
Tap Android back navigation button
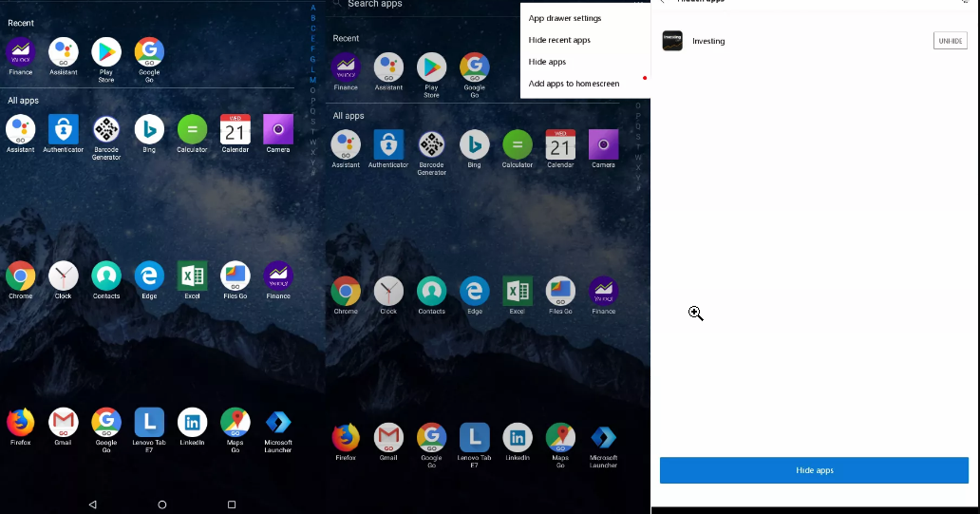[92, 504]
